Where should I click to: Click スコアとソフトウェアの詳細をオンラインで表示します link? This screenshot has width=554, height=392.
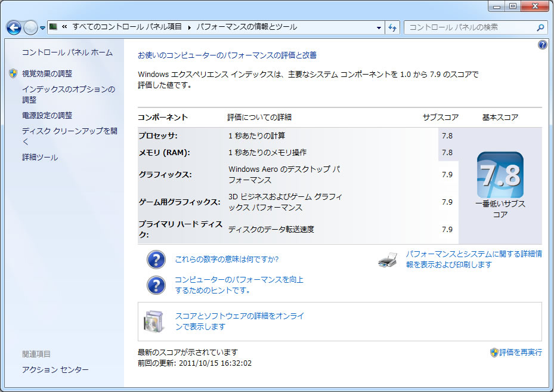pyautogui.click(x=239, y=322)
